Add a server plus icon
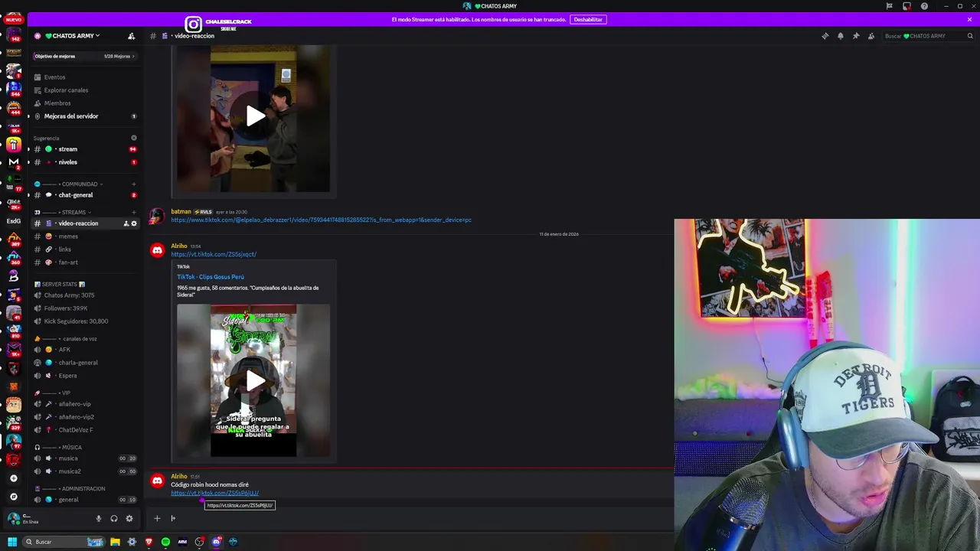This screenshot has height=551, width=980. click(x=13, y=478)
